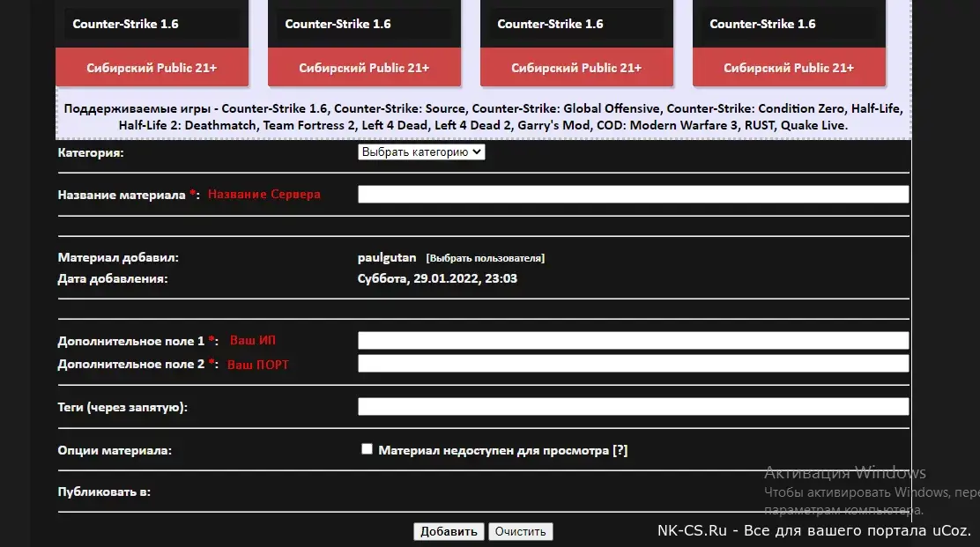Reset the form with 'Очистить' button
980x547 pixels.
[521, 531]
